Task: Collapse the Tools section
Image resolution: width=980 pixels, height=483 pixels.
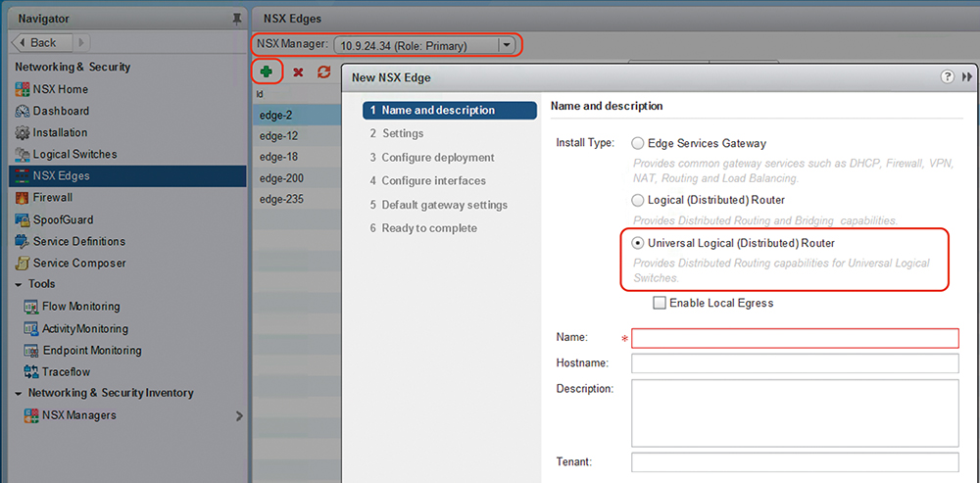Action: point(18,284)
